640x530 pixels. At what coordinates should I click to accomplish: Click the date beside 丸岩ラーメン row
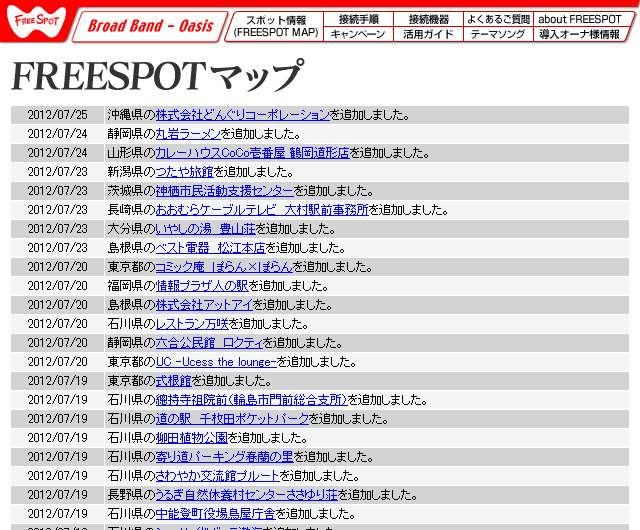tap(58, 134)
